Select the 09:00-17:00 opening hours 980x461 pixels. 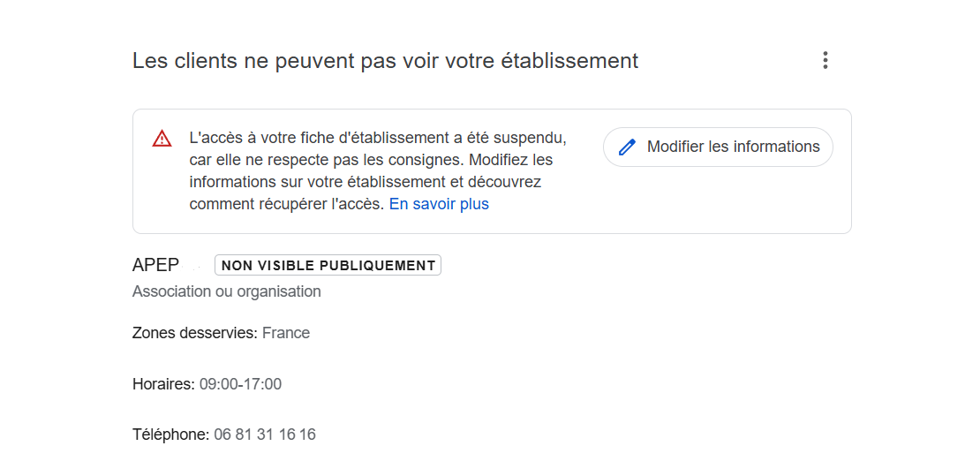240,384
